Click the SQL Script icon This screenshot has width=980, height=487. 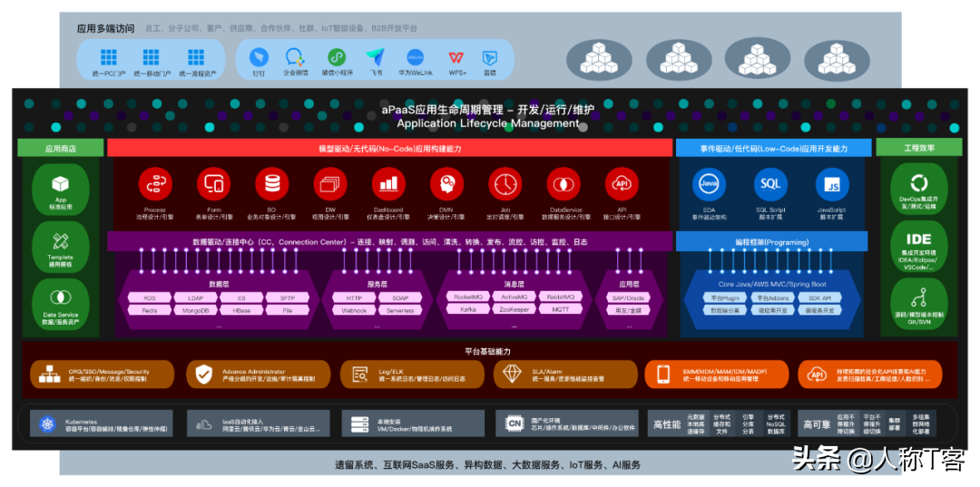tap(770, 185)
